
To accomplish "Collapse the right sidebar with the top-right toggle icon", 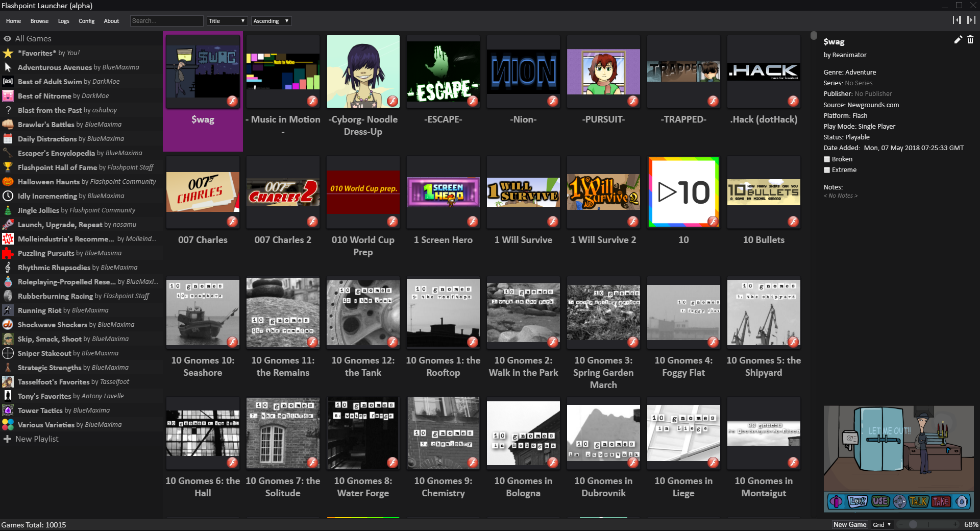I will [x=971, y=20].
